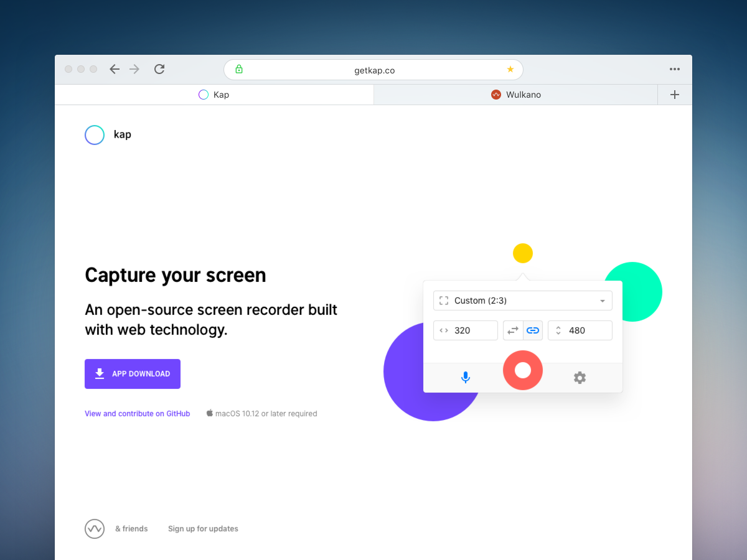Click the width field showing 320

(466, 330)
